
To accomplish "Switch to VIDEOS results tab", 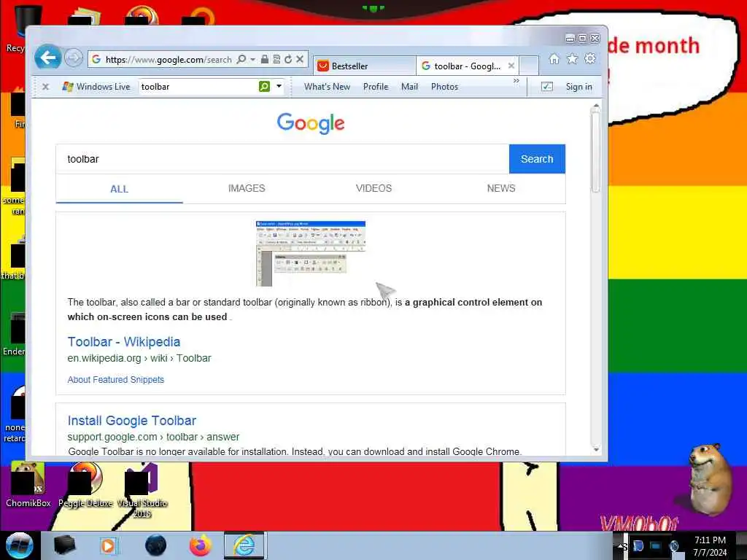I will click(373, 189).
